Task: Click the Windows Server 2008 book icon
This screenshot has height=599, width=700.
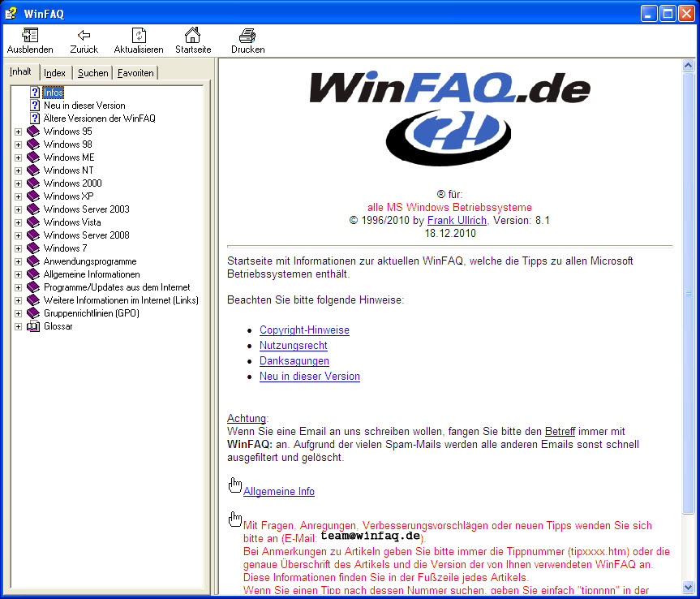Action: click(33, 235)
